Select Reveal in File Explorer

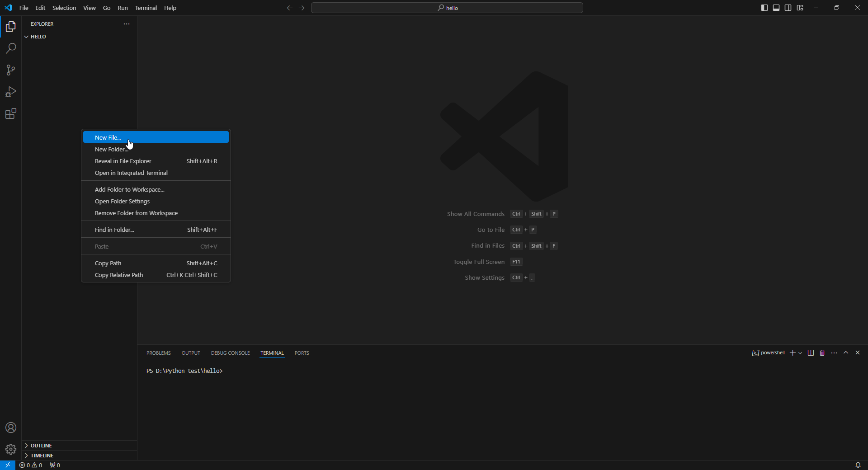coord(156,161)
